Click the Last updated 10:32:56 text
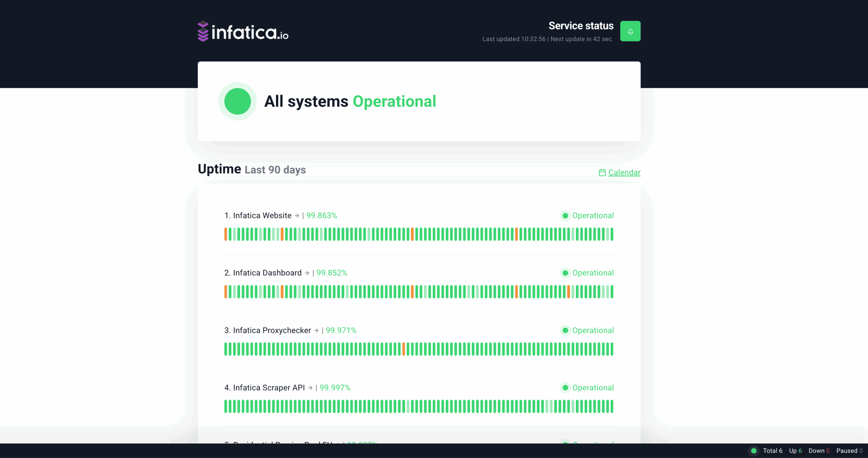This screenshot has height=458, width=868. 514,39
